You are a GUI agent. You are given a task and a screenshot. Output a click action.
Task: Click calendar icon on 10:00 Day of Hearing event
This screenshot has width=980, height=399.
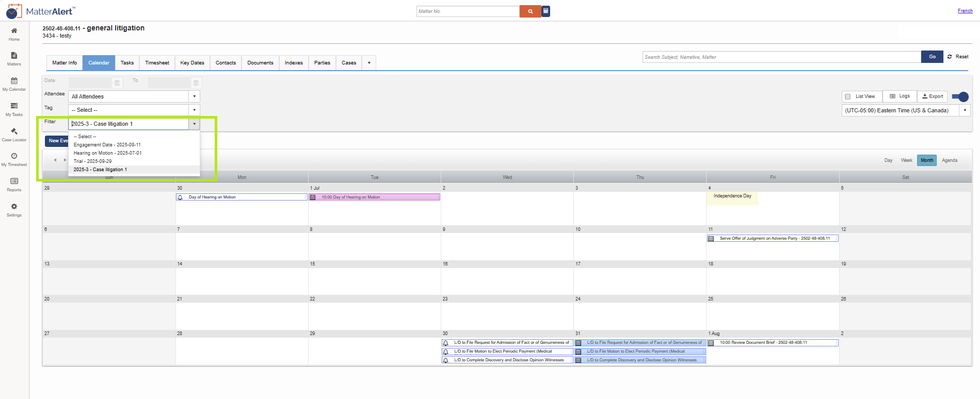(x=313, y=197)
